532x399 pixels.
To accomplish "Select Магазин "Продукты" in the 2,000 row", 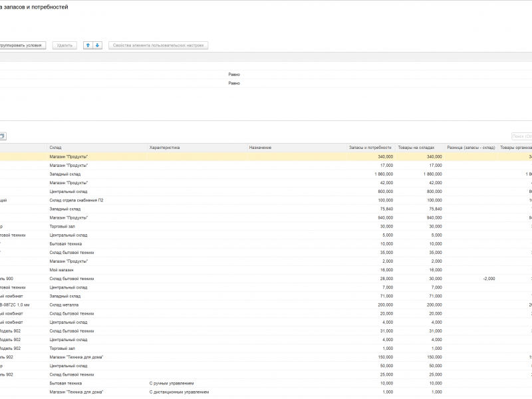I will click(68, 261).
